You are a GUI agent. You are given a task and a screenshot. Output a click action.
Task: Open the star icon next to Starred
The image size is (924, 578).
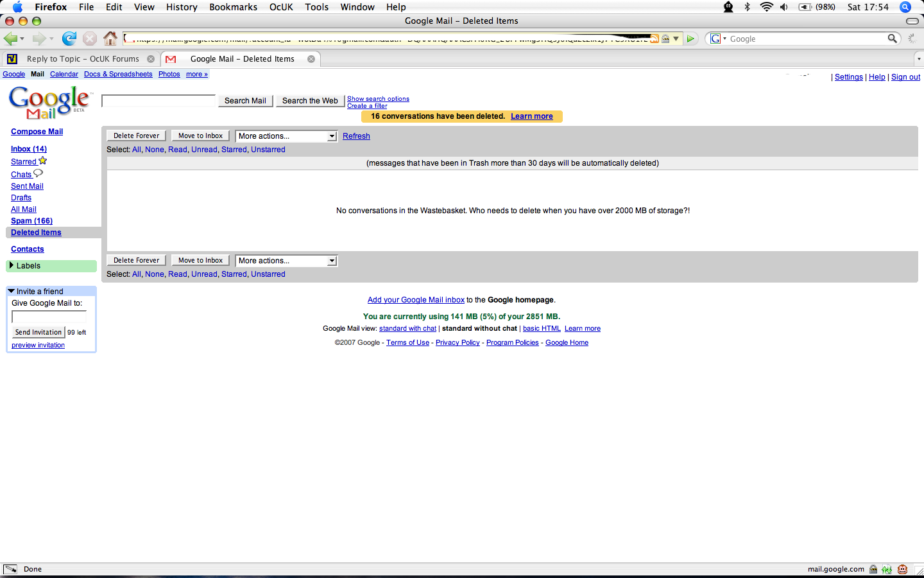[43, 161]
